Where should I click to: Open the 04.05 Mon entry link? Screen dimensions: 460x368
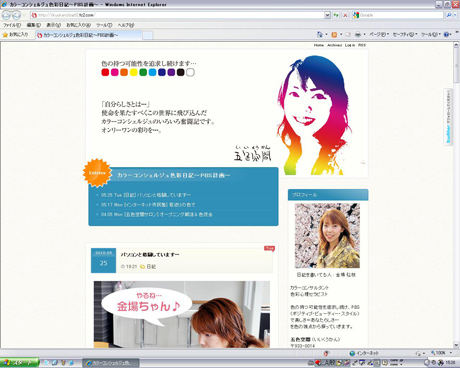click(x=157, y=214)
